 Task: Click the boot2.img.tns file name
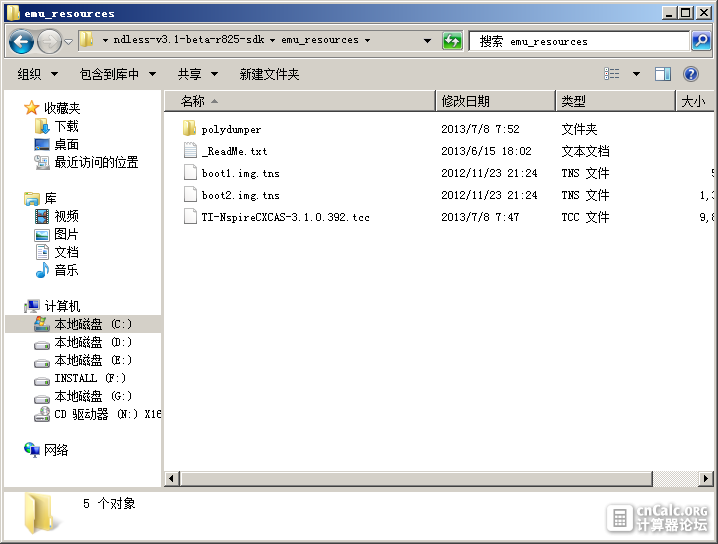[x=240, y=195]
